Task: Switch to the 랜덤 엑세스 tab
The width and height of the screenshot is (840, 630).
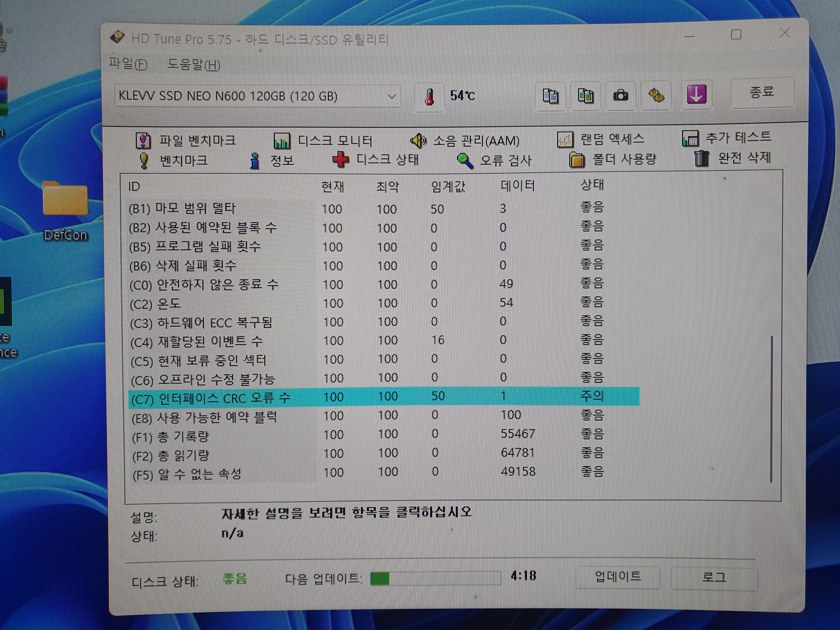Action: click(600, 139)
